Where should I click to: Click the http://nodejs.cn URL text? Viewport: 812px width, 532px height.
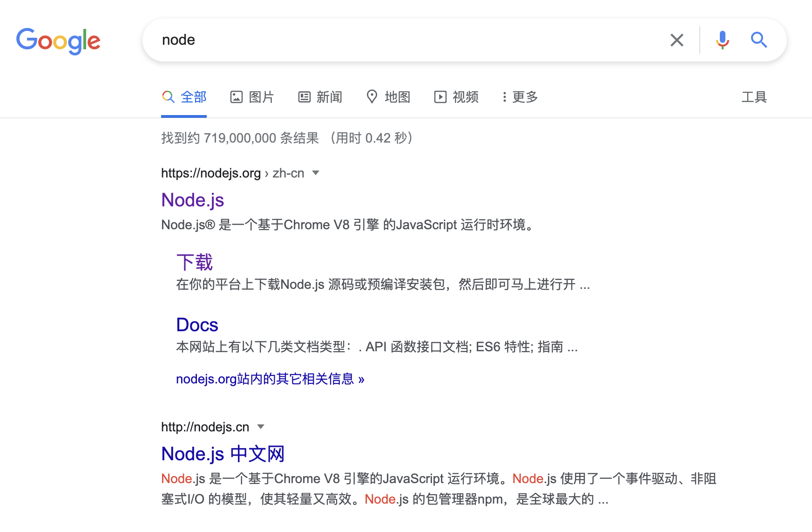[x=205, y=427]
